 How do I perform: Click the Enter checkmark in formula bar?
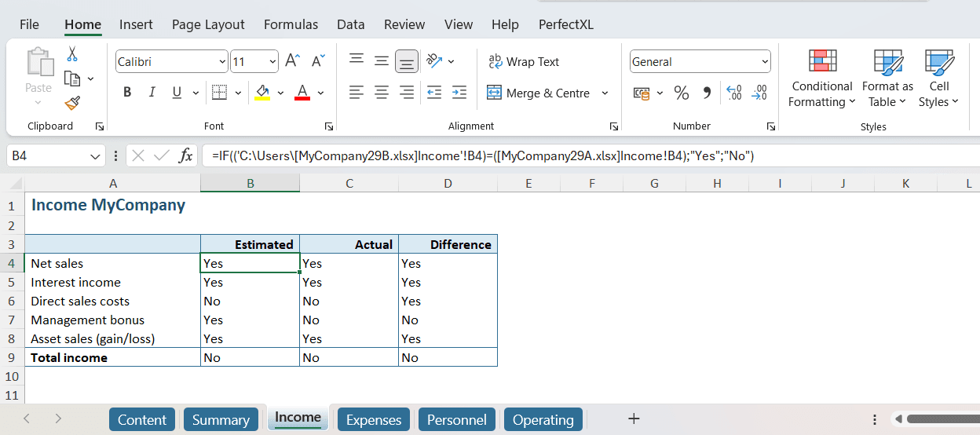pyautogui.click(x=162, y=155)
